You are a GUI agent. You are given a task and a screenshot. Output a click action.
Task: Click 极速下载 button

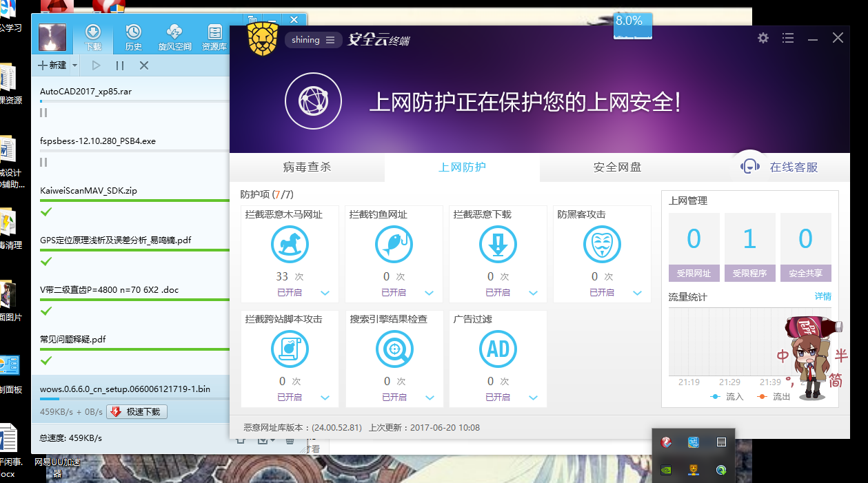click(137, 412)
